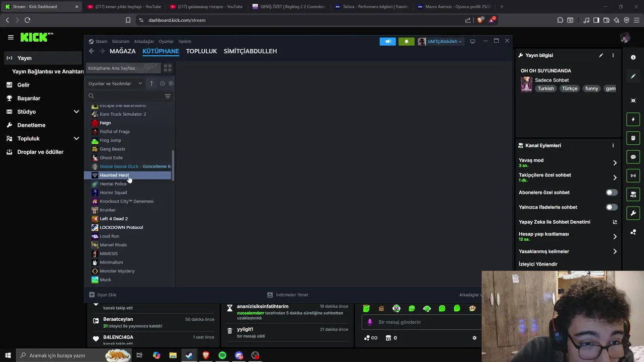The width and height of the screenshot is (644, 362).
Task: Click the chat bubble sidebar icon
Action: tap(633, 157)
